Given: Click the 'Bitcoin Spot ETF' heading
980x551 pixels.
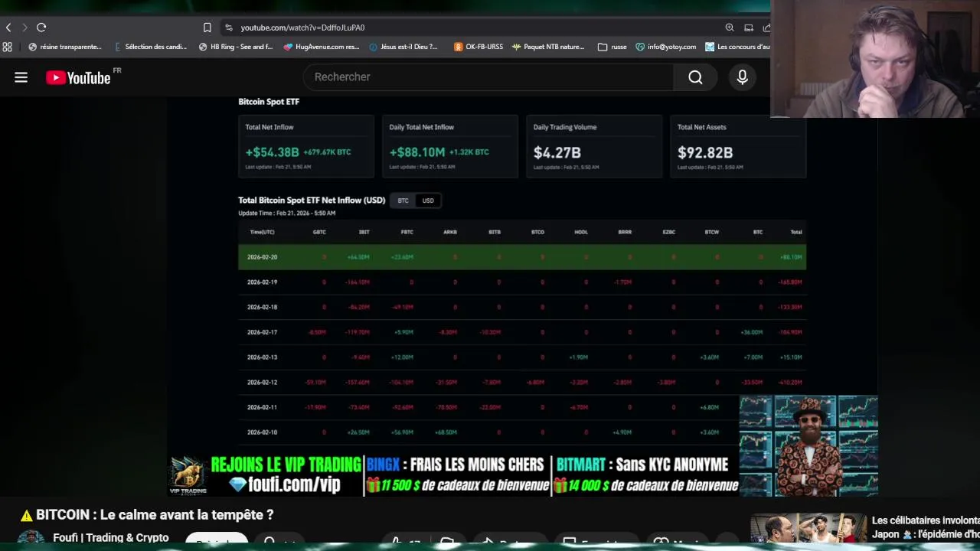Looking at the screenshot, I should click(x=269, y=101).
